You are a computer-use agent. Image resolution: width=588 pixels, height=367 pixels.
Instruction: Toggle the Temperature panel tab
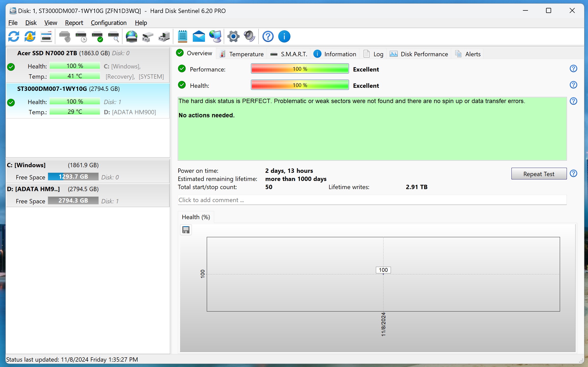click(245, 54)
